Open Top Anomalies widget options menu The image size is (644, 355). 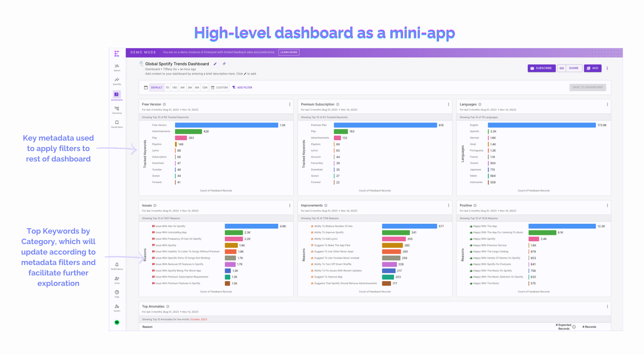[x=608, y=307]
